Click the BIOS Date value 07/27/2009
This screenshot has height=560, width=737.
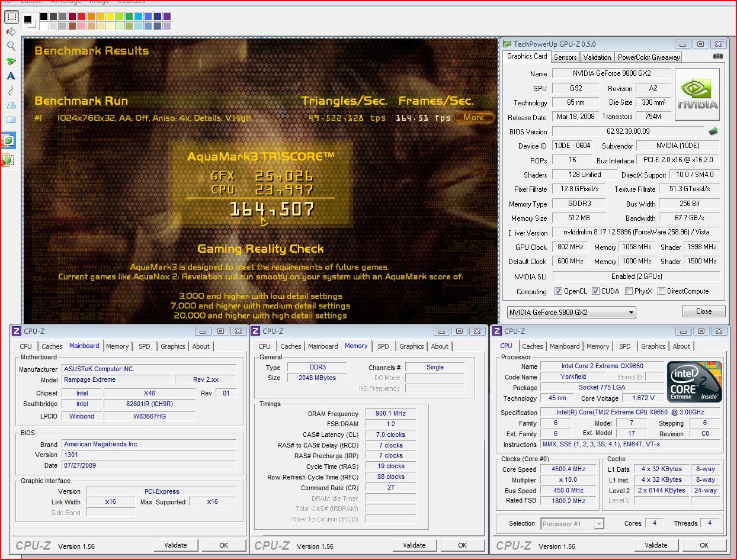coord(149,465)
